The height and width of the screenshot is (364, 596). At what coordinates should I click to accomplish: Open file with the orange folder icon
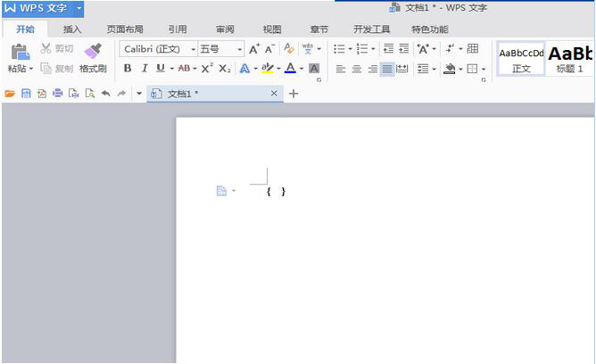[x=10, y=94]
